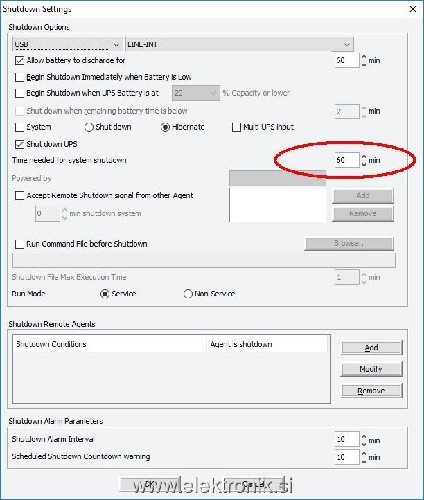Screen dimensions: 424x500
Task: Check Begin Shutdown when UPS Battery is at
Action: tap(19, 93)
